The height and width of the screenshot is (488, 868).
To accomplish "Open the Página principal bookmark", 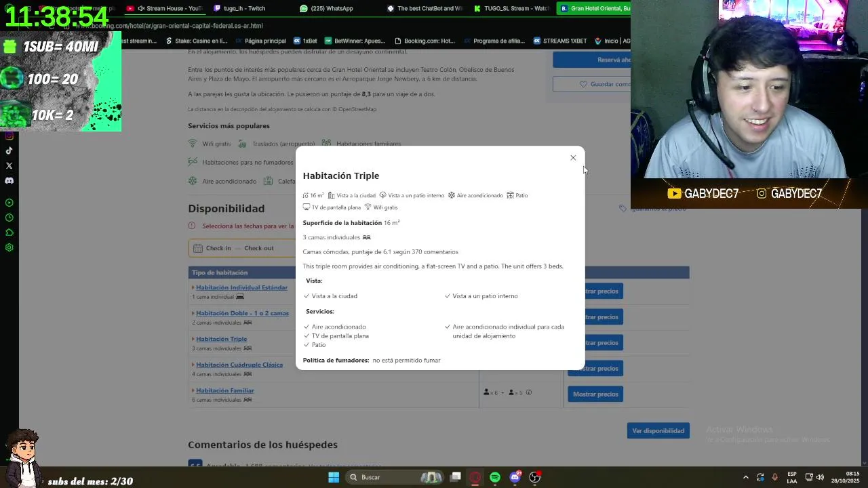I will 260,41.
